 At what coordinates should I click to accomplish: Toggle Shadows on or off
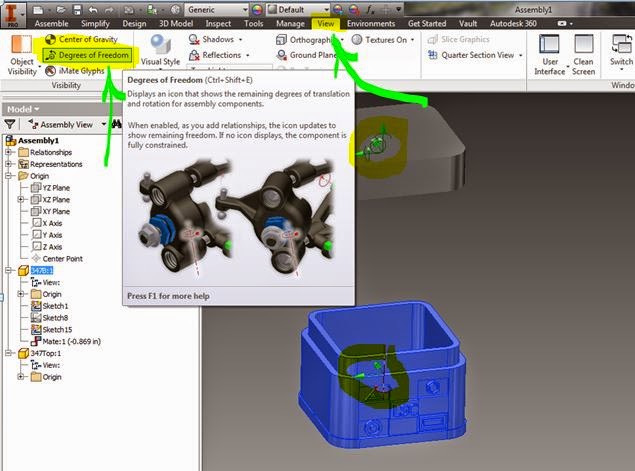click(x=212, y=39)
